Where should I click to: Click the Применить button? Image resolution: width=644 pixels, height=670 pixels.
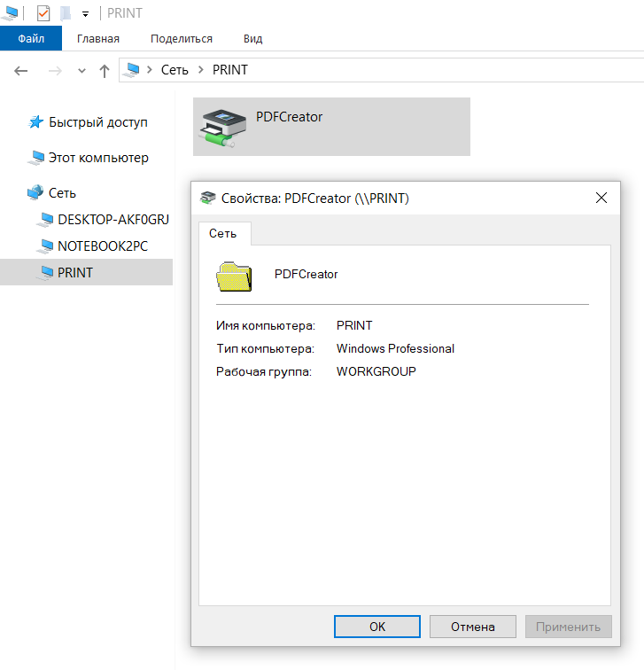click(569, 627)
